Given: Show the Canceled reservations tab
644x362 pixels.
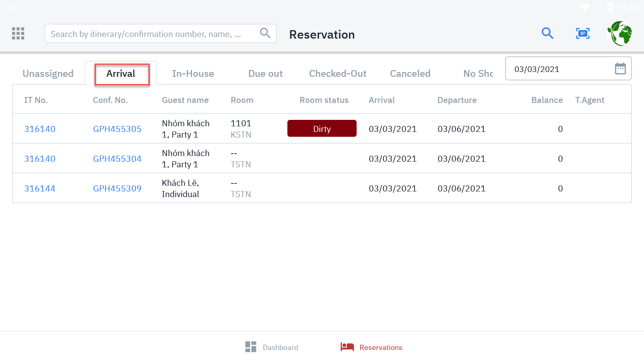Looking at the screenshot, I should pos(410,74).
